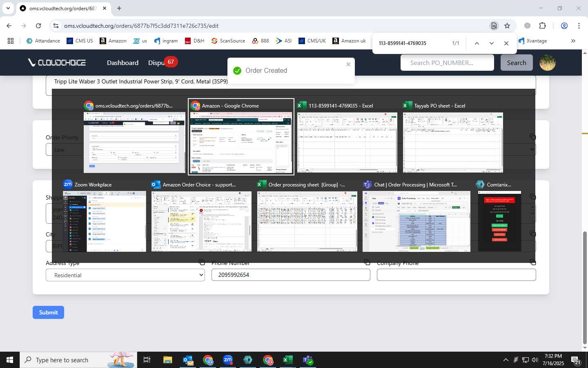Bookmark this page with the star icon
The image size is (588, 368).
click(507, 26)
